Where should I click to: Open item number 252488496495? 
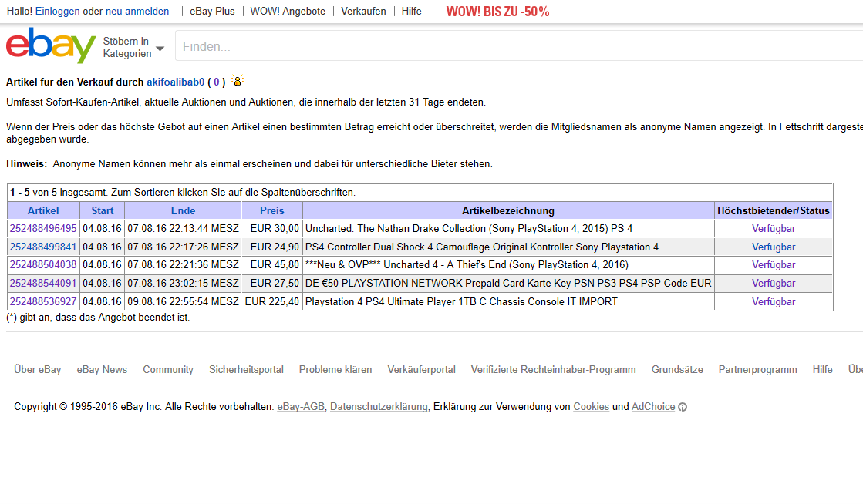tap(43, 228)
